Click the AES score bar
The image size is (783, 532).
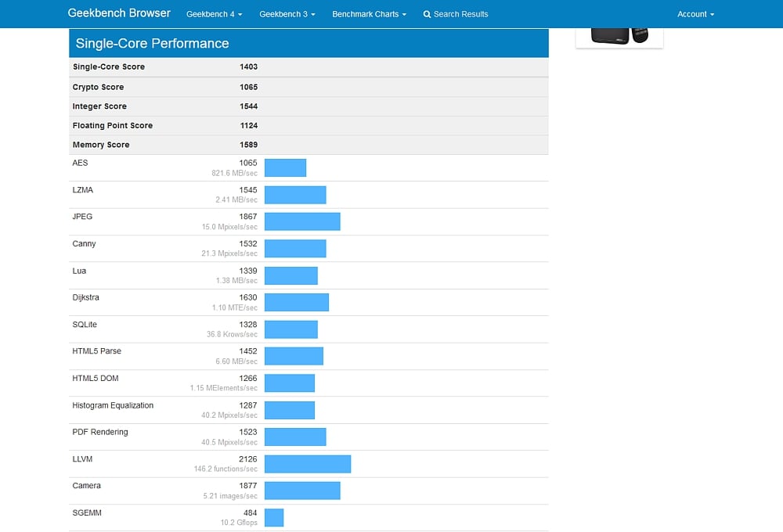pyautogui.click(x=285, y=167)
